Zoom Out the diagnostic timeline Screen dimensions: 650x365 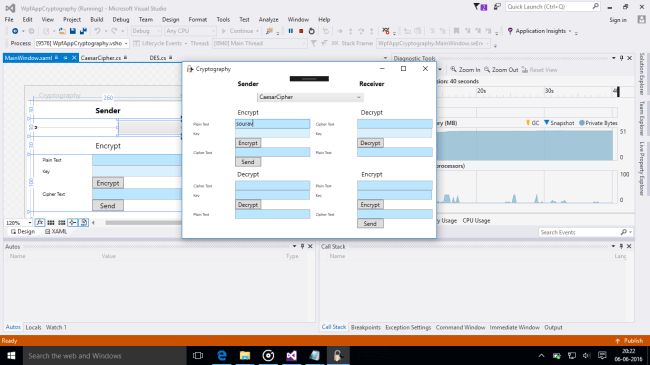(501, 70)
